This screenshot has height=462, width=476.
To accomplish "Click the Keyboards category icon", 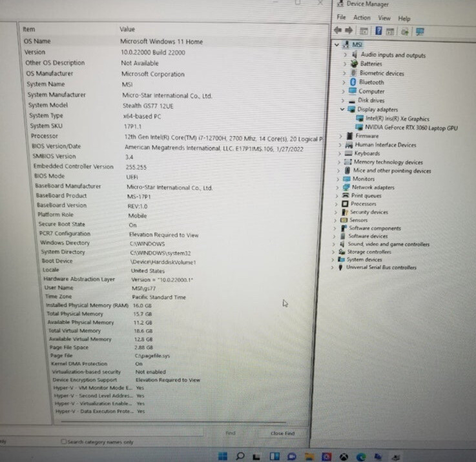I will (348, 153).
